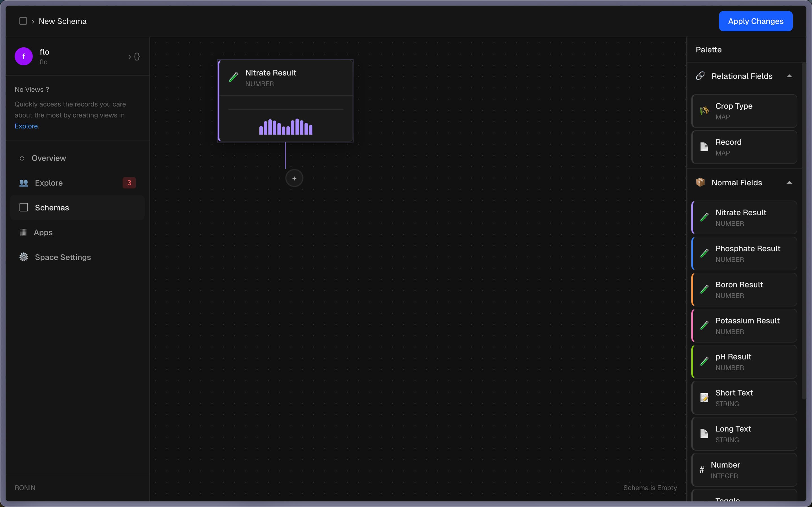Click the Space Settings gear icon
This screenshot has height=507, width=812.
click(23, 257)
